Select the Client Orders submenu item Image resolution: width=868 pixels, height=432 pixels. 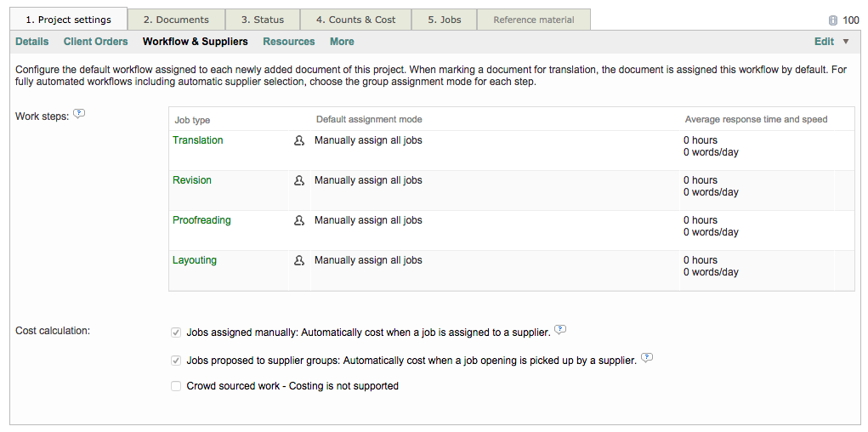point(95,42)
